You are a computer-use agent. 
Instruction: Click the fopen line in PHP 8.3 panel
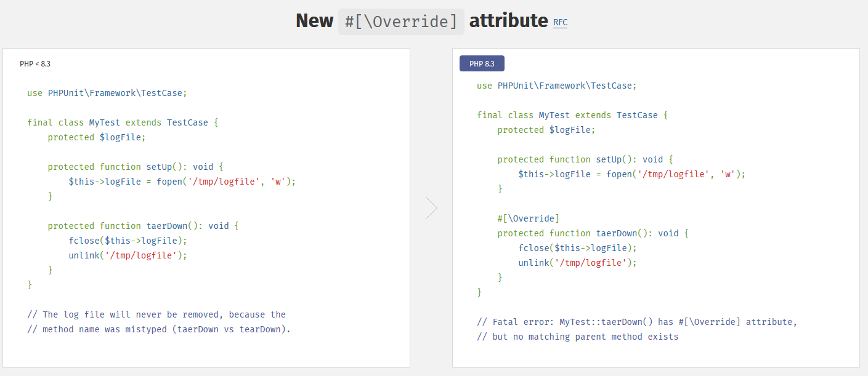[632, 174]
